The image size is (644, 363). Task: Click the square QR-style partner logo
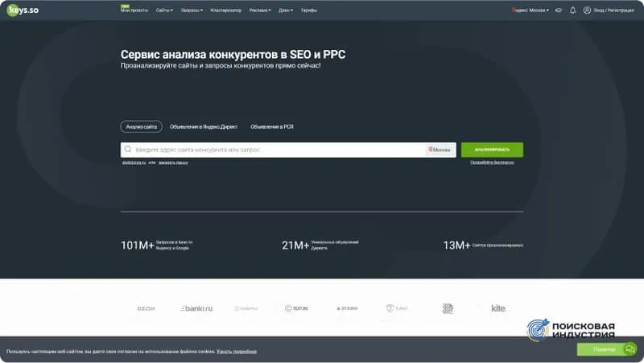(448, 308)
